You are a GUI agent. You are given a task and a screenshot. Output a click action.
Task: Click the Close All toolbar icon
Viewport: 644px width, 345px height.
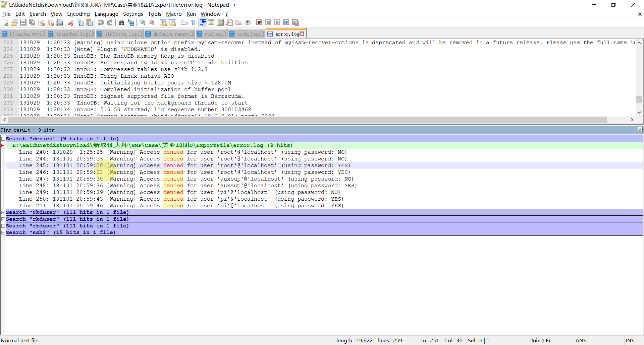coord(51,22)
